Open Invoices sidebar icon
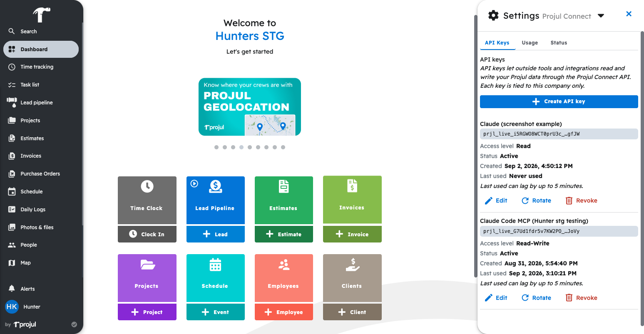This screenshot has height=334, width=644. (12, 156)
